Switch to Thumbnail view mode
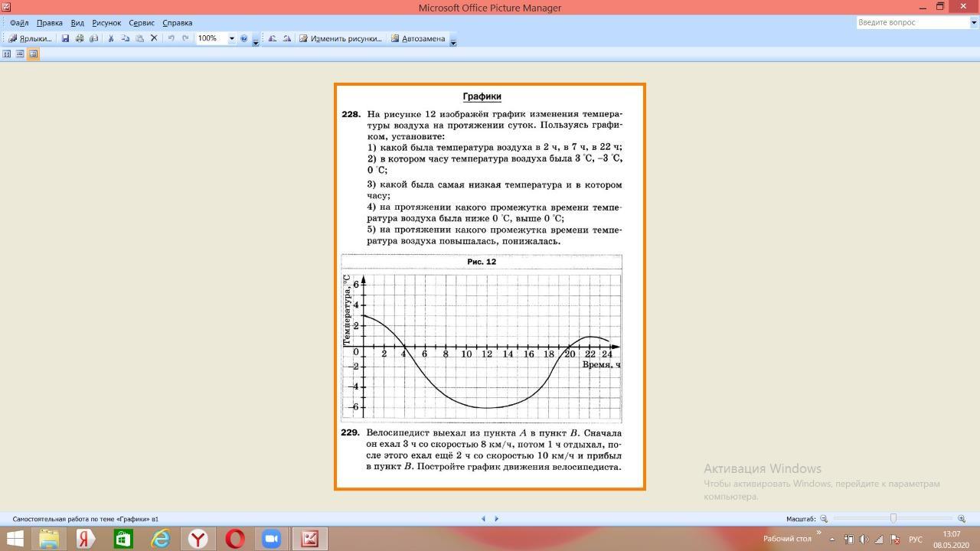Viewport: 980px width, 551px height. coord(7,54)
